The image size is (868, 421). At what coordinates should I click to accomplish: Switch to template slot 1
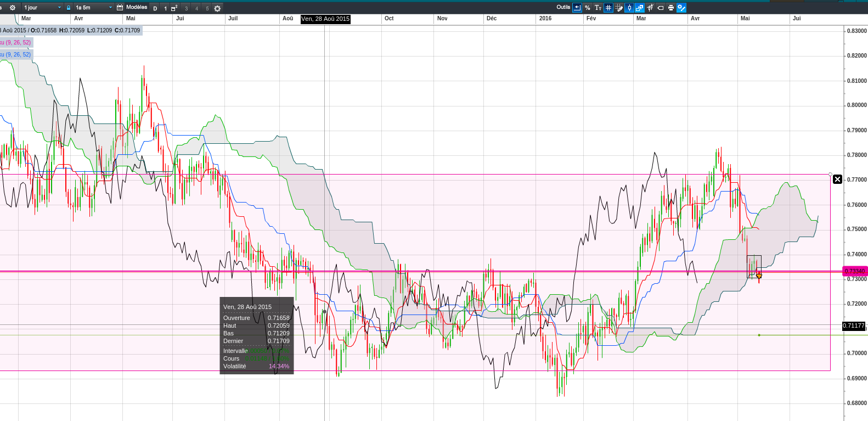165,8
